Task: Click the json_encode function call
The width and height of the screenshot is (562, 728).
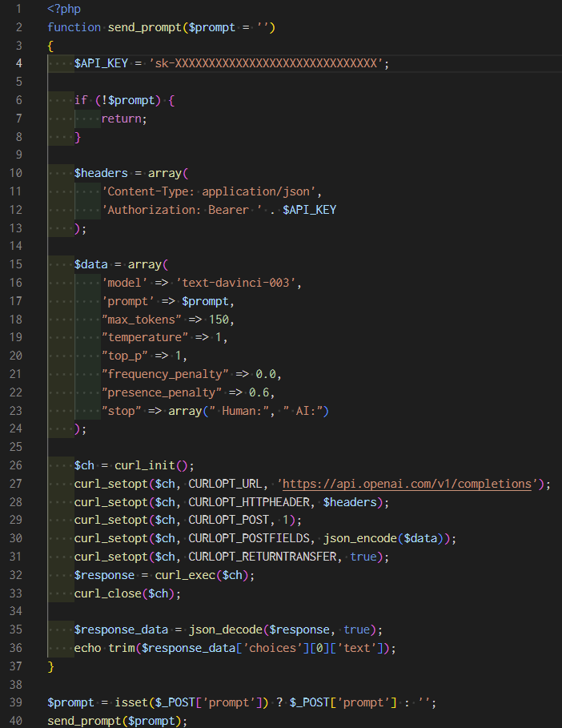Action: coord(360,538)
